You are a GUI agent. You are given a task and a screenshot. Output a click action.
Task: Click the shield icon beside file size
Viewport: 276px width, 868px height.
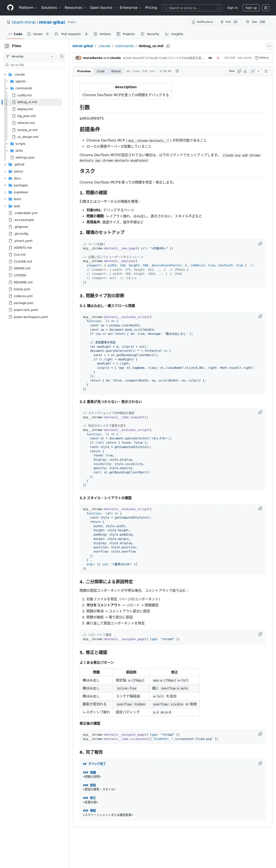(177, 71)
